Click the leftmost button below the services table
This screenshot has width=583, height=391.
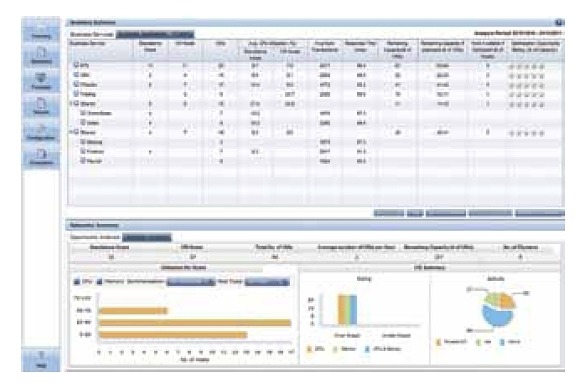pos(389,213)
